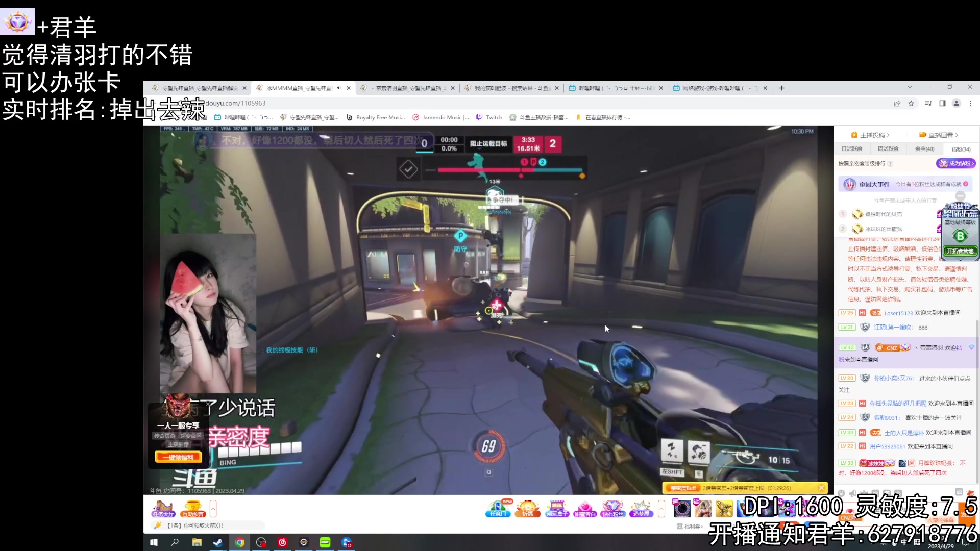Select the 甜蜜告白 gift icon
This screenshot has width=980, height=551.
click(585, 508)
